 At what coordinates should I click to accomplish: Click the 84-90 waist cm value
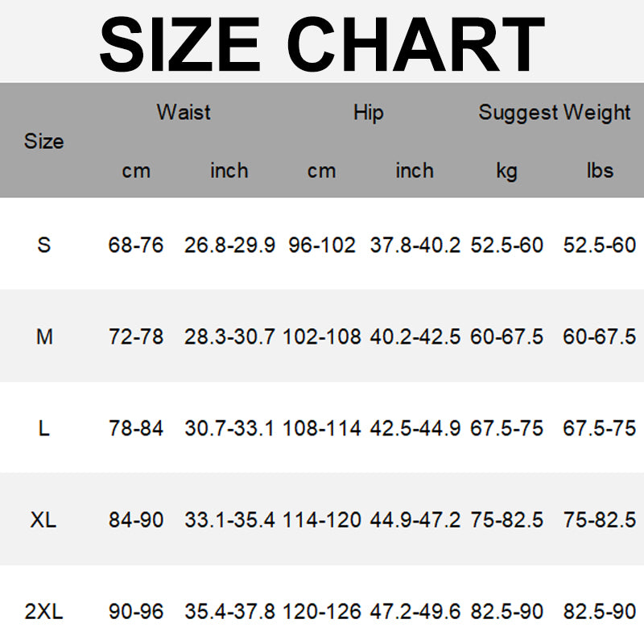click(x=136, y=520)
